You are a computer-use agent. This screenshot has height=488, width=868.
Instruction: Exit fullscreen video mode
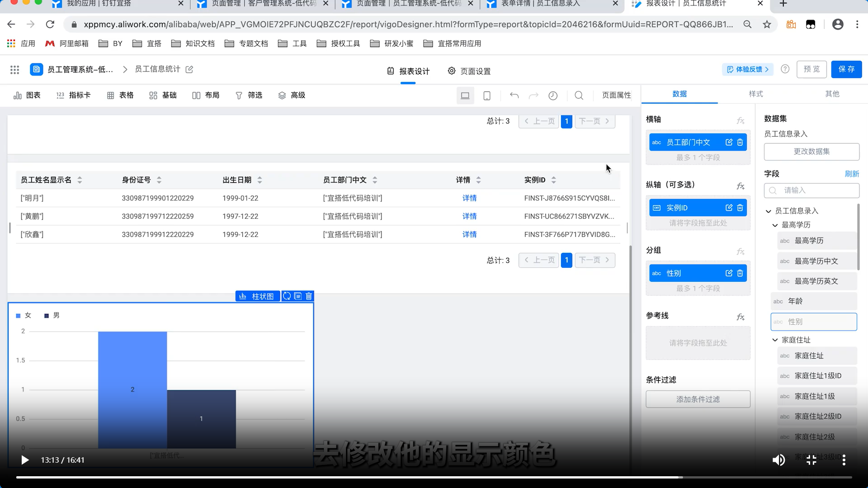pyautogui.click(x=811, y=460)
